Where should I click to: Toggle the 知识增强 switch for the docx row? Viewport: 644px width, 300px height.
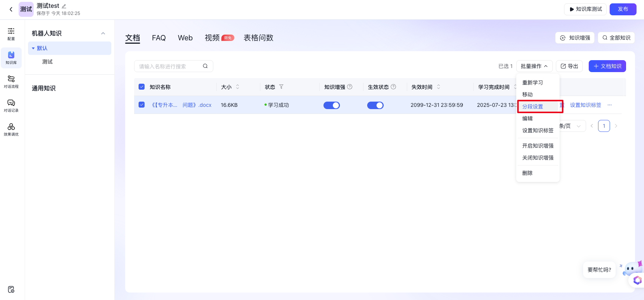(331, 105)
